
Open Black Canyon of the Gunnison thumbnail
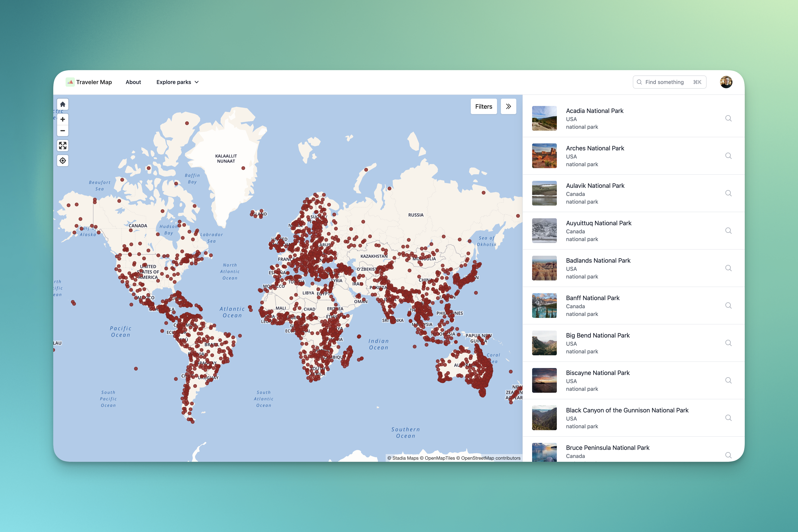(544, 418)
